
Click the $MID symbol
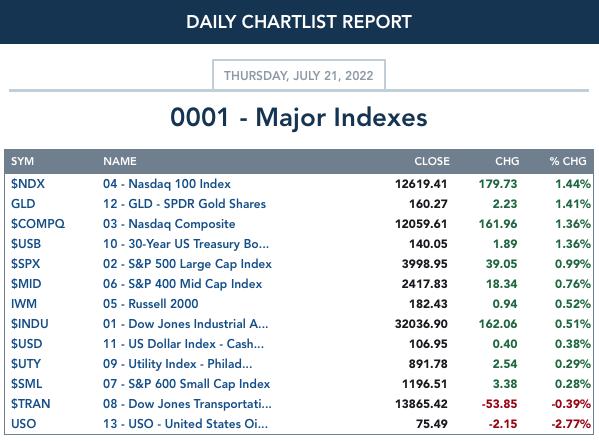click(26, 284)
